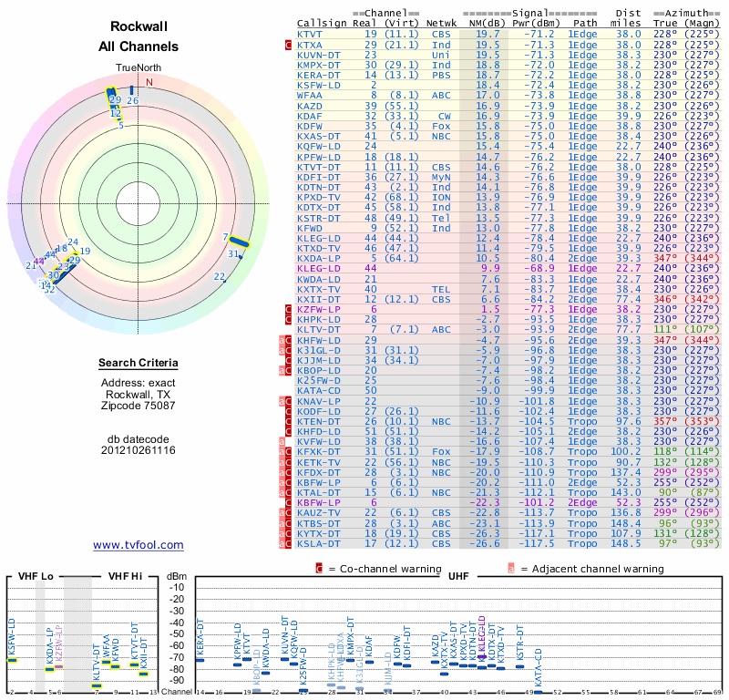Click the KSFW-LD bar in the VHF Lo chart
The width and height of the screenshot is (729, 700).
12,660
